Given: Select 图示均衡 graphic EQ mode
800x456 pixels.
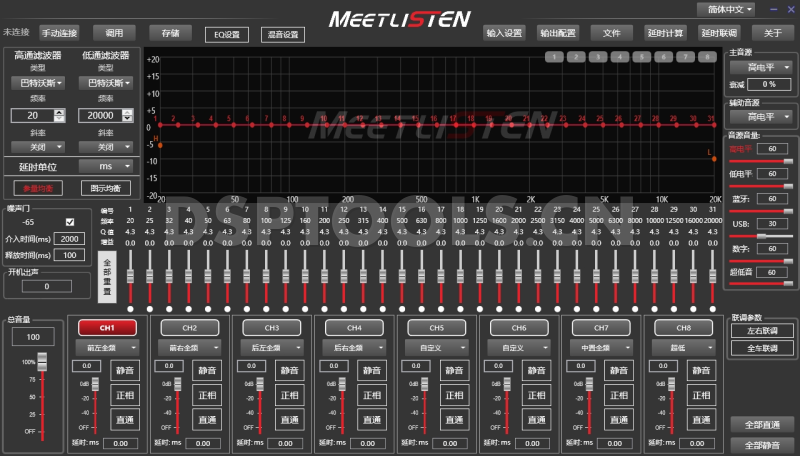Looking at the screenshot, I should click(x=106, y=188).
